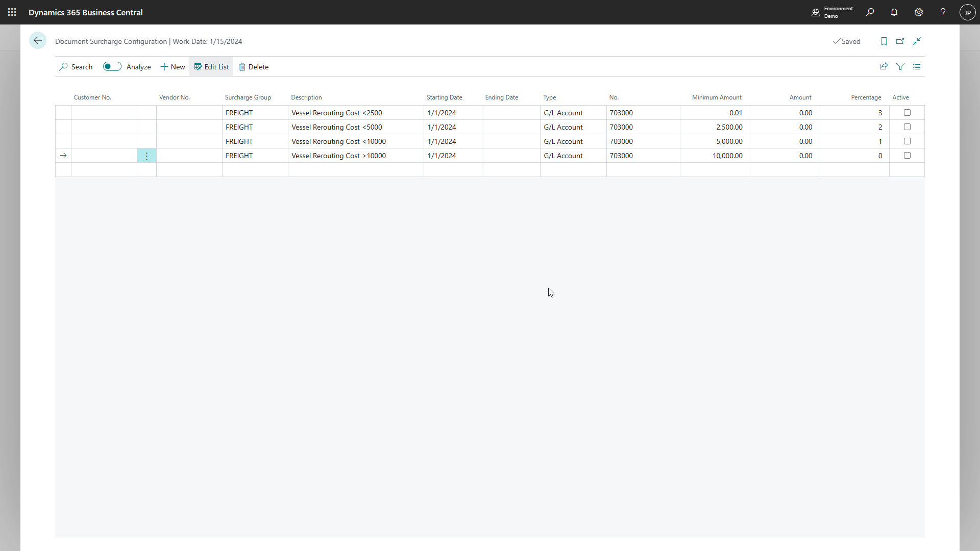
Task: Open the row options three-dot menu
Action: pos(146,156)
